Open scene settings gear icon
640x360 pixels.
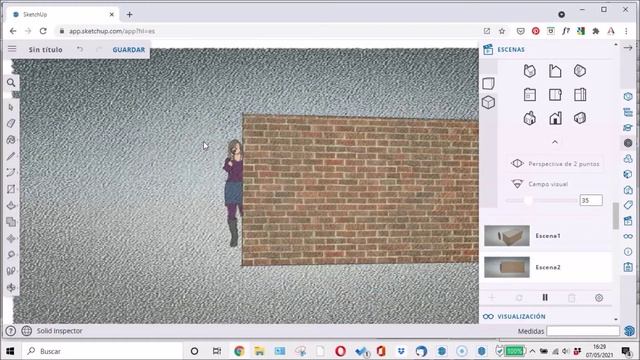click(x=599, y=298)
